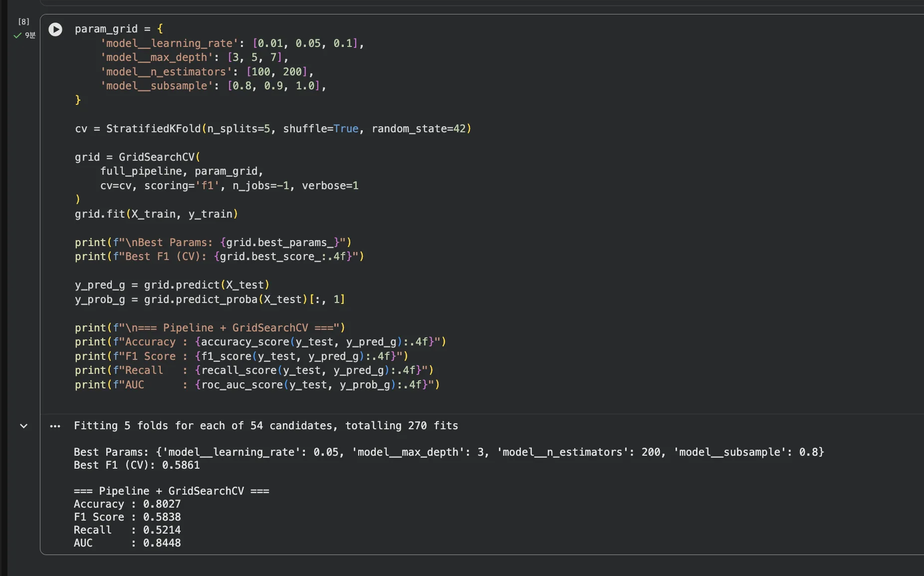Image resolution: width=924 pixels, height=576 pixels.
Task: Place cursor on grid.fit(X_train, y_train) line
Action: click(x=156, y=214)
